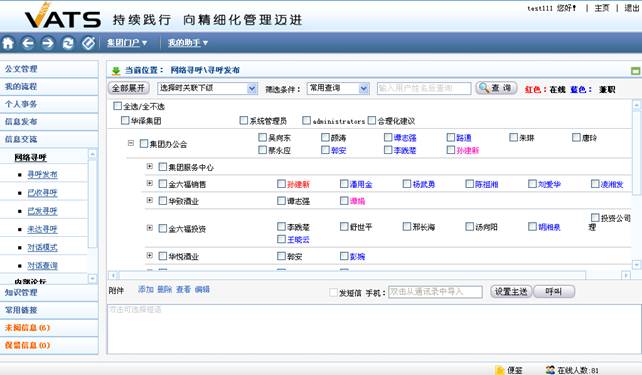This screenshot has width=642, height=375.
Task: Click the 呼叫 button
Action: coord(554,291)
